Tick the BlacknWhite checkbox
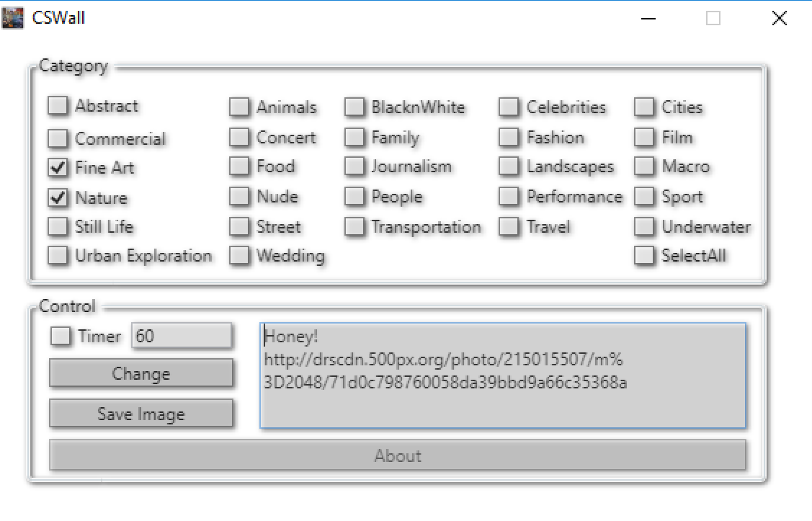The height and width of the screenshot is (521, 812). (x=354, y=107)
